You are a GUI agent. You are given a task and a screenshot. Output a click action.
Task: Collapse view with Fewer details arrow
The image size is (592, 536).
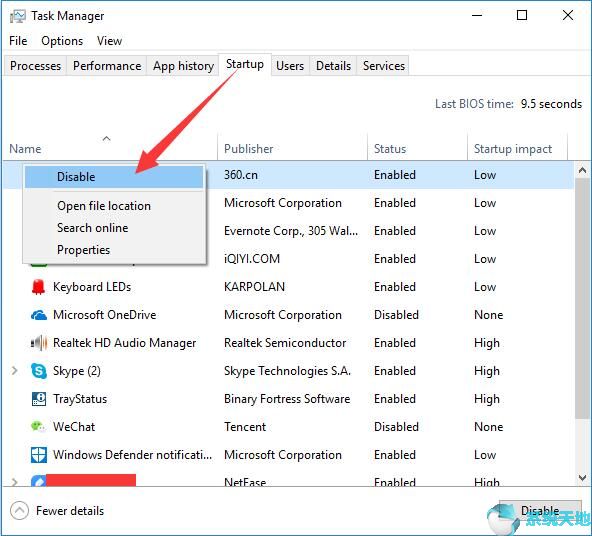coord(19,511)
